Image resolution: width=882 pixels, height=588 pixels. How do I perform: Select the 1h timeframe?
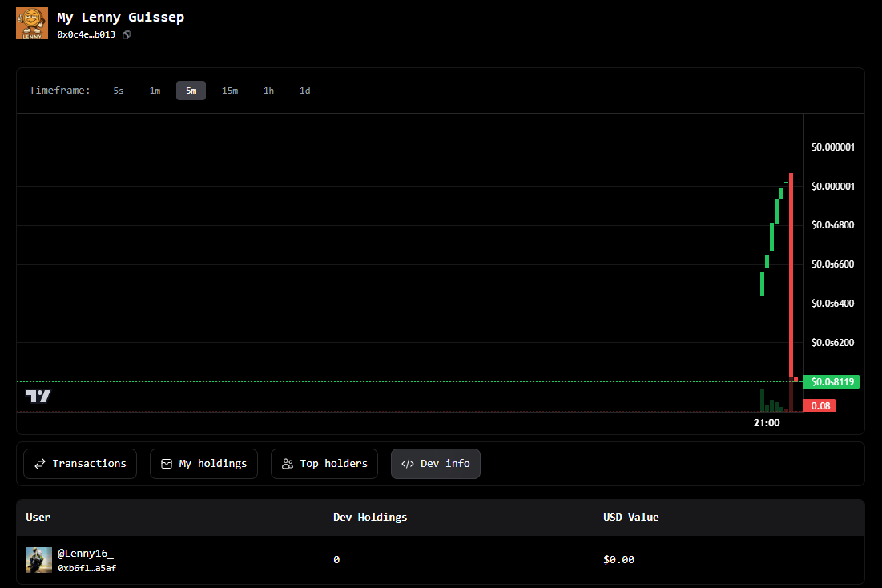point(268,91)
